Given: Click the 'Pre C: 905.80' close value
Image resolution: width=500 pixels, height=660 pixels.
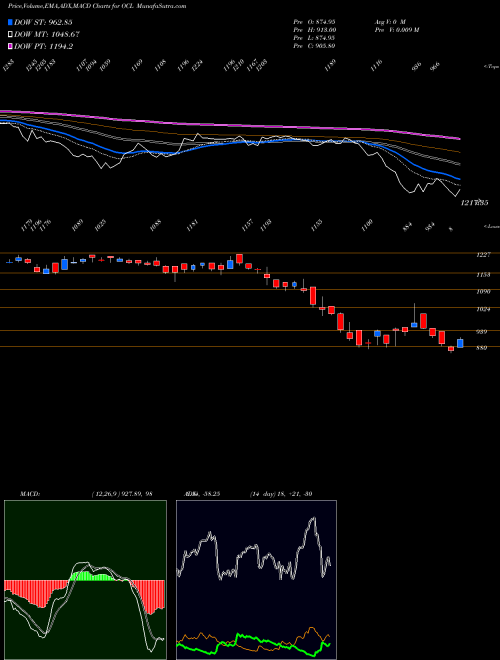Looking at the screenshot, I should tap(314, 46).
